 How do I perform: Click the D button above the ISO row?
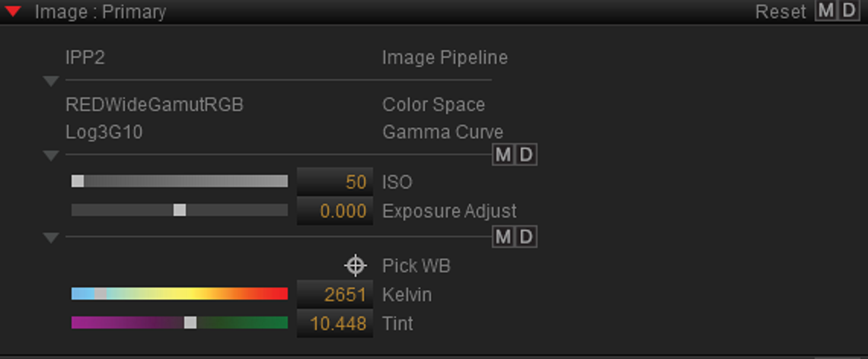pyautogui.click(x=526, y=155)
